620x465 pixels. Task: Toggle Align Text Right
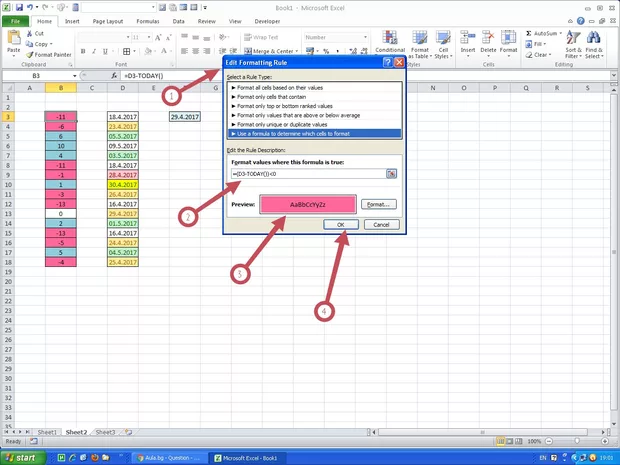click(x=207, y=51)
